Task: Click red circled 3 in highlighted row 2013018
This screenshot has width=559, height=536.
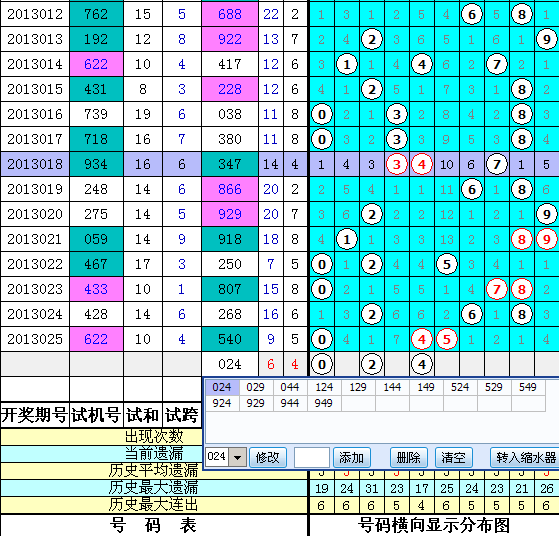Action: tap(396, 164)
